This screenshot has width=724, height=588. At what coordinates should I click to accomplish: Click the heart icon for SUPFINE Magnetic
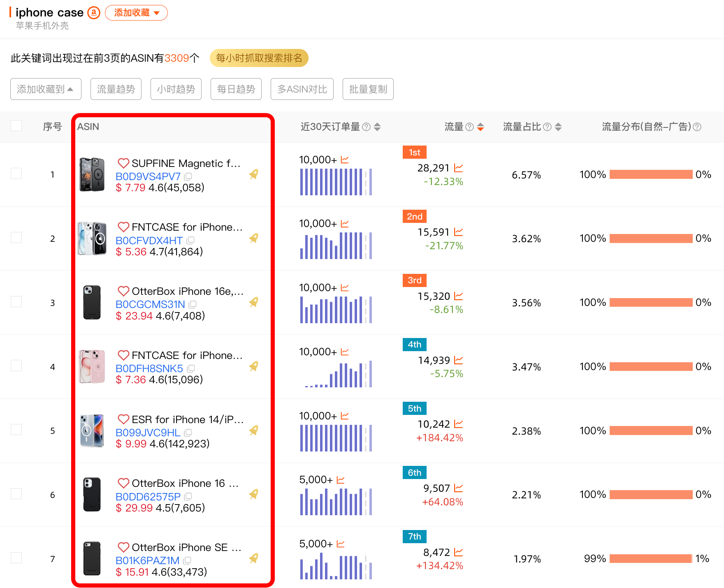[x=123, y=163]
